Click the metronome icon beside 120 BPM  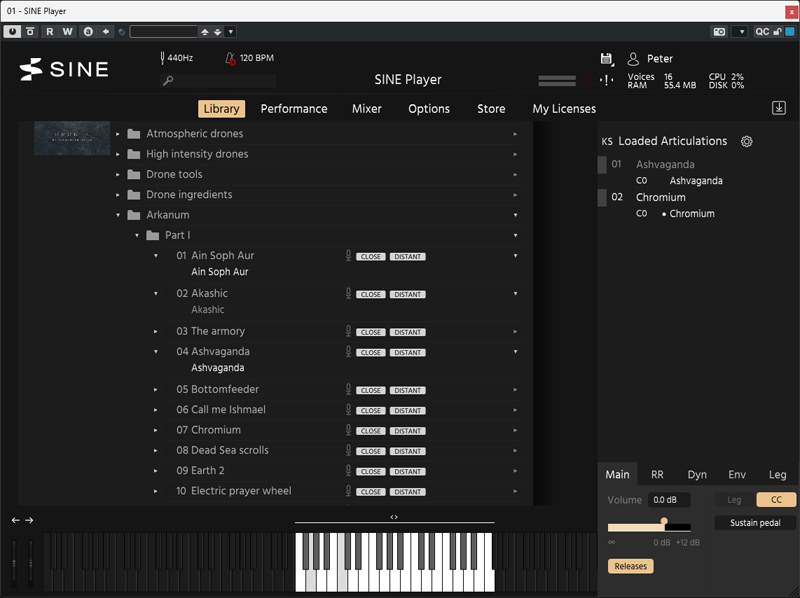pyautogui.click(x=230, y=58)
